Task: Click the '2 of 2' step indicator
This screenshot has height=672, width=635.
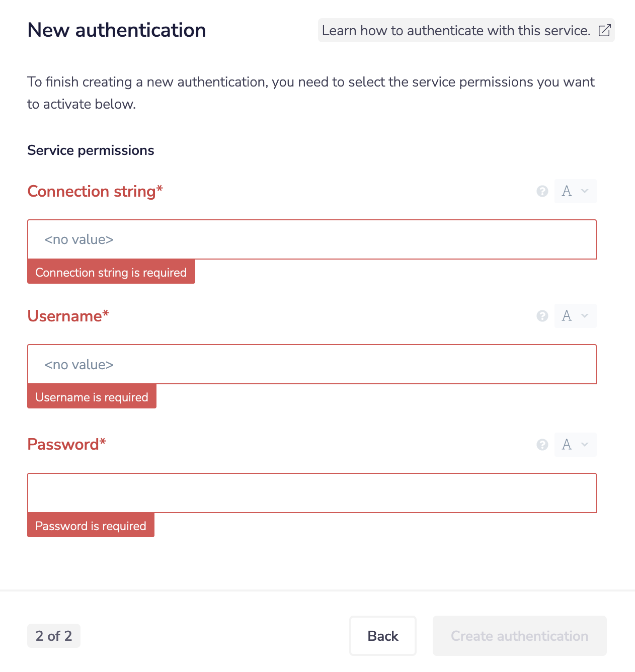Action: pyautogui.click(x=54, y=636)
